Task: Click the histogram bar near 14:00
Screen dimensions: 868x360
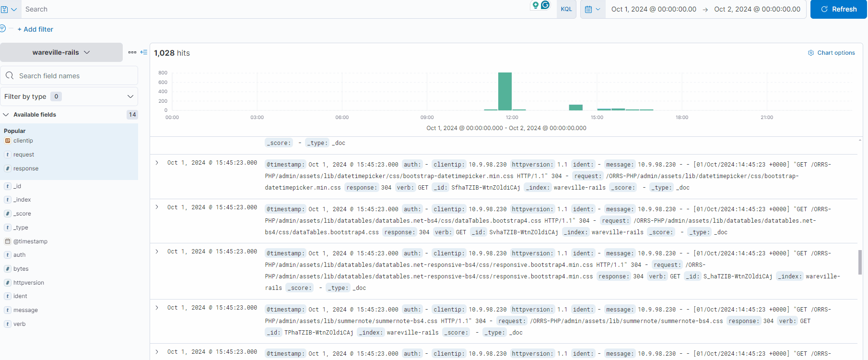Action: (575, 108)
